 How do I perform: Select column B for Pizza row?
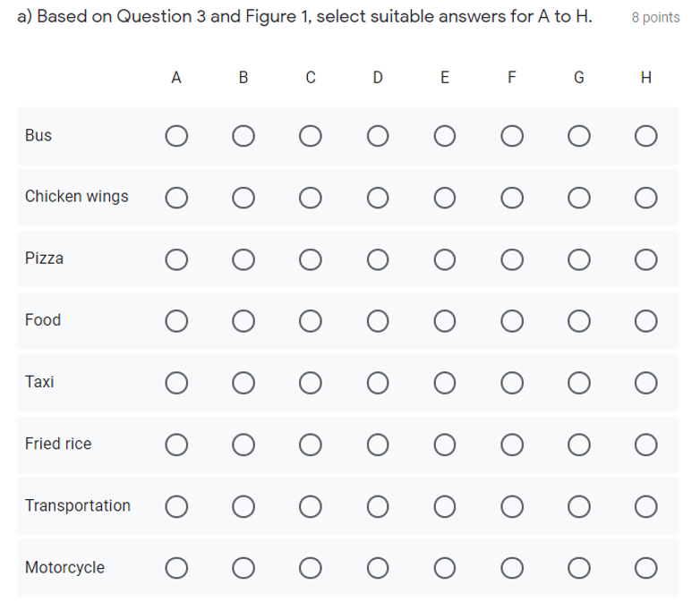pos(243,259)
